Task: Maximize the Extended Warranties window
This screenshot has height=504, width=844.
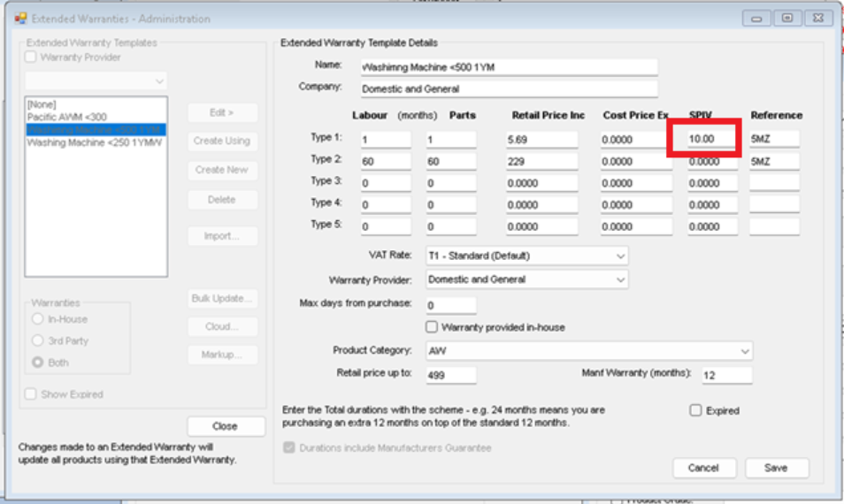Action: (787, 19)
